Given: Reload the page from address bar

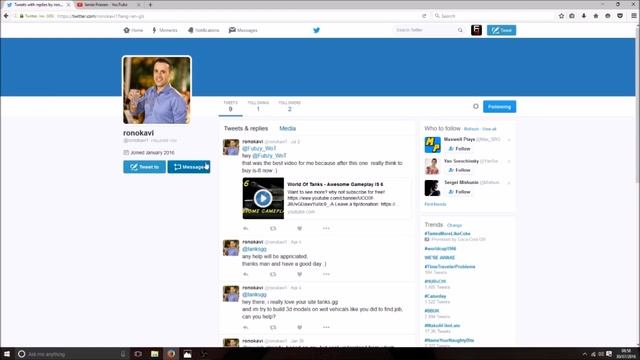Looking at the screenshot, I should (x=424, y=16).
